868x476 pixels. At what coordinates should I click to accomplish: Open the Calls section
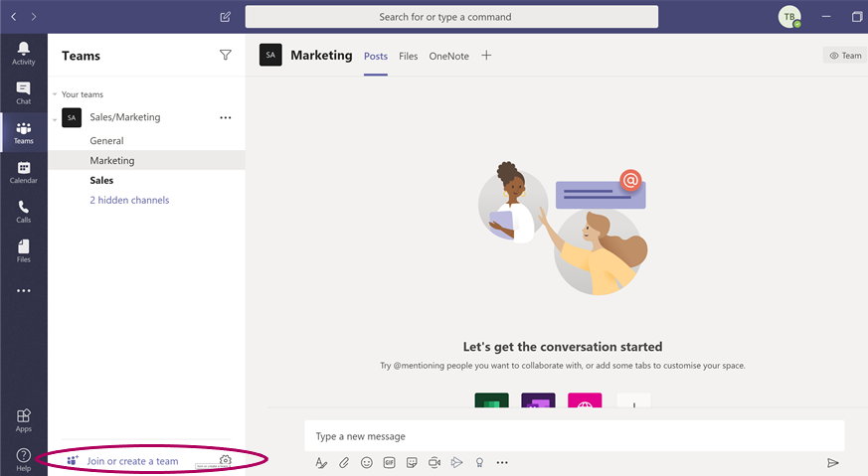pos(23,212)
